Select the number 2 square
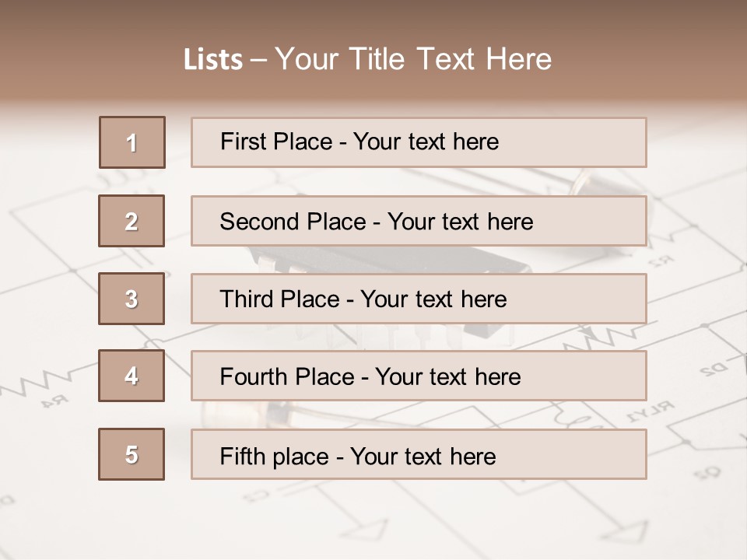 [132, 221]
